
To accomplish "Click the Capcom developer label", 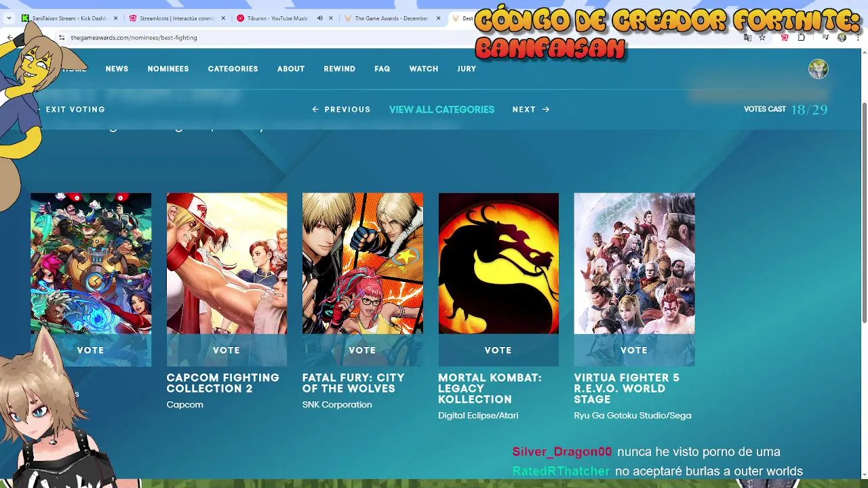I will click(x=184, y=405).
